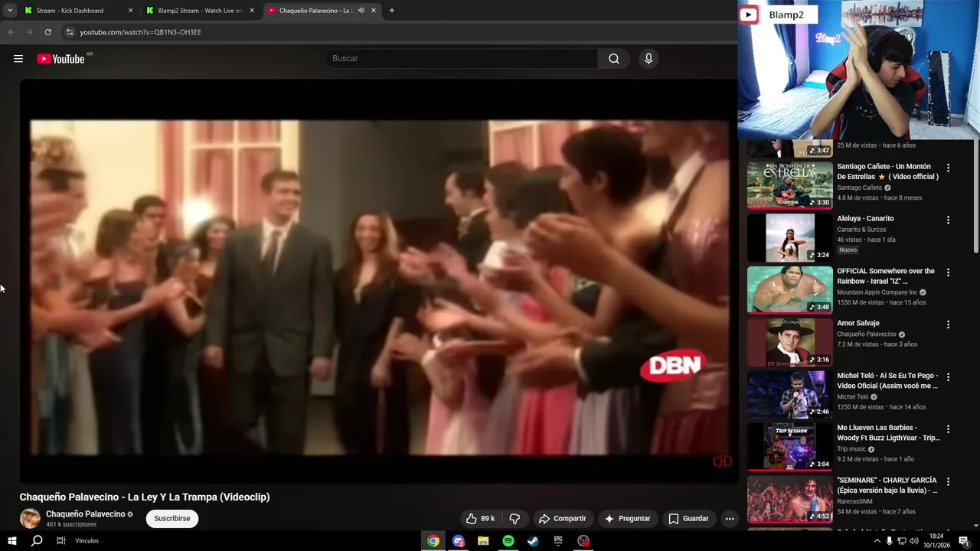Image resolution: width=980 pixels, height=551 pixels.
Task: Open Santiago Cañete Un Montón De Estrellas thumbnail
Action: [789, 184]
